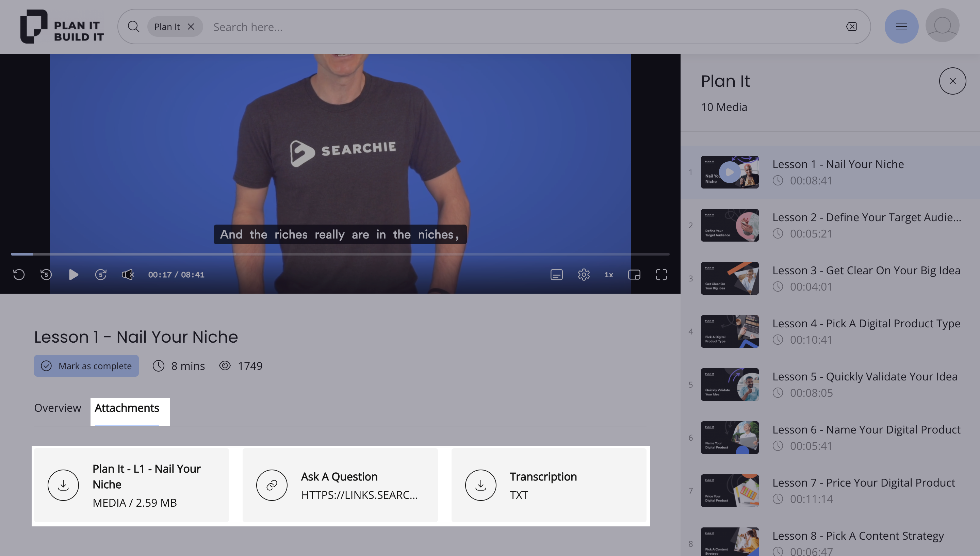Open Lesson 1 Nail Your Niche thumbnail
This screenshot has width=980, height=556.
coord(730,172)
